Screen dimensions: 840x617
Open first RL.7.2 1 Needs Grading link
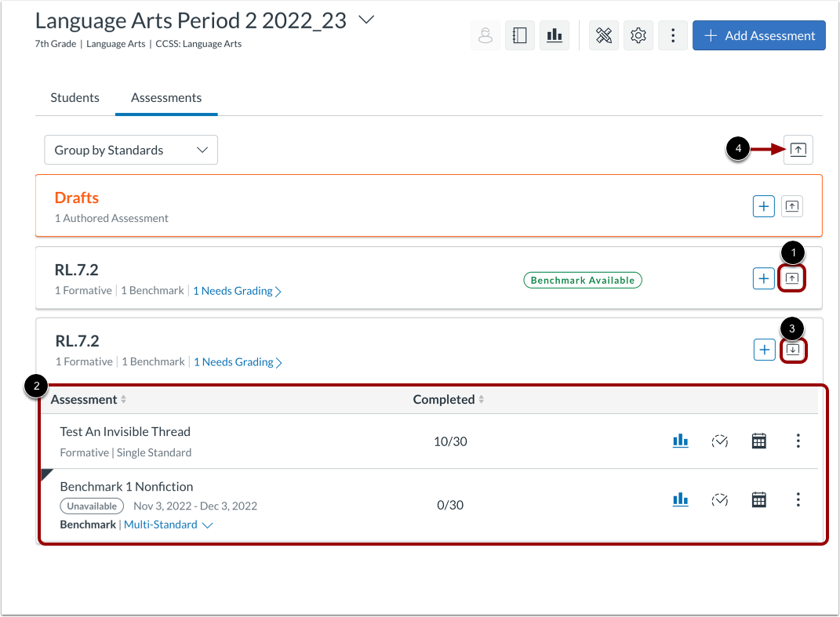237,291
